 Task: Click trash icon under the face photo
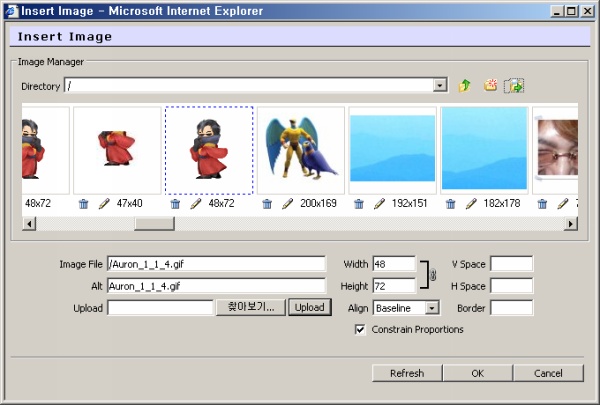(542, 204)
